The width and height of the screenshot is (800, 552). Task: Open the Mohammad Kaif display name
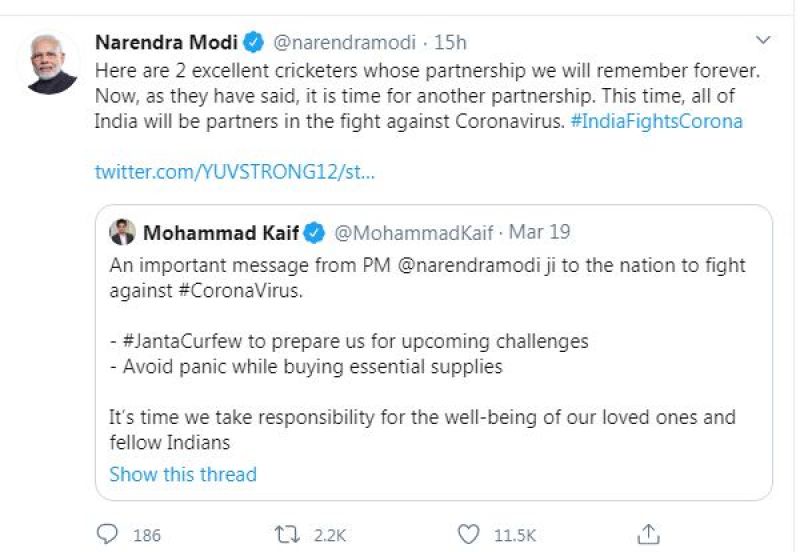[221, 233]
